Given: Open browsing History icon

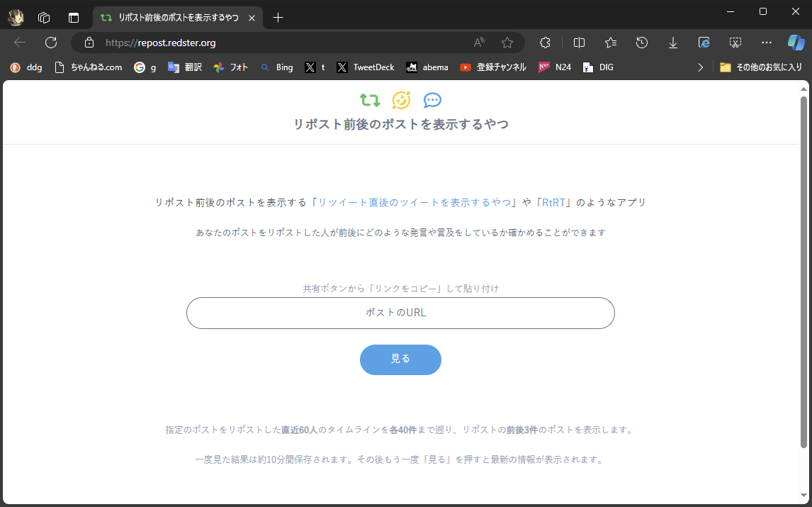Looking at the screenshot, I should [641, 43].
